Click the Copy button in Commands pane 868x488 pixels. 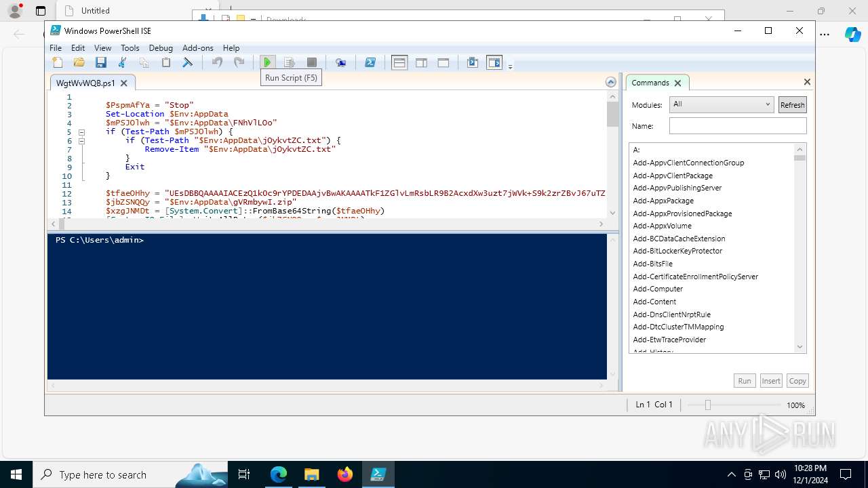pos(797,381)
